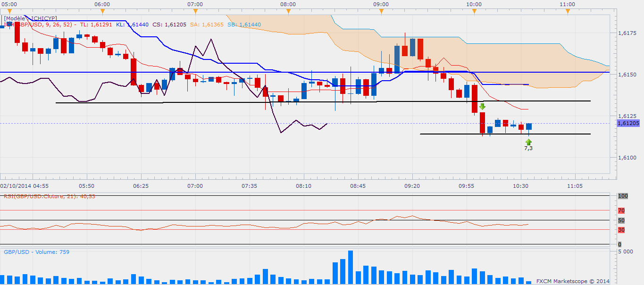Select the 11:00 orange triangle marker

(567, 10)
